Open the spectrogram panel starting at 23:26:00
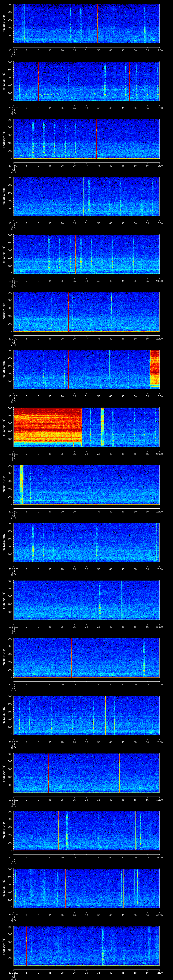The image size is (173, 980). (86, 600)
